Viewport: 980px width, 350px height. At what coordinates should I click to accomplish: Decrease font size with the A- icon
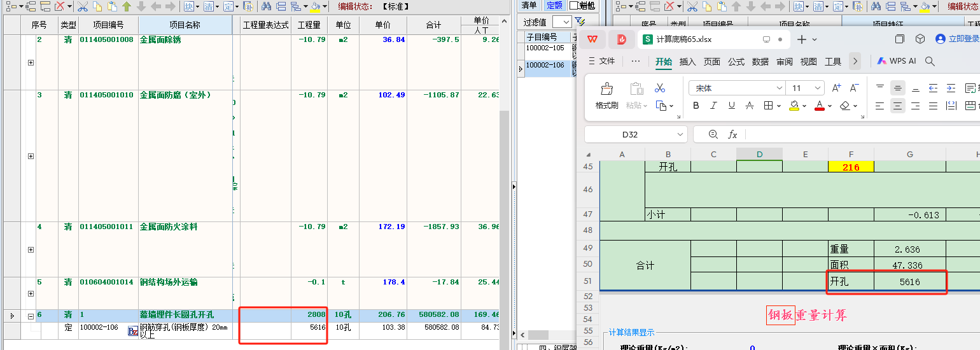(855, 88)
